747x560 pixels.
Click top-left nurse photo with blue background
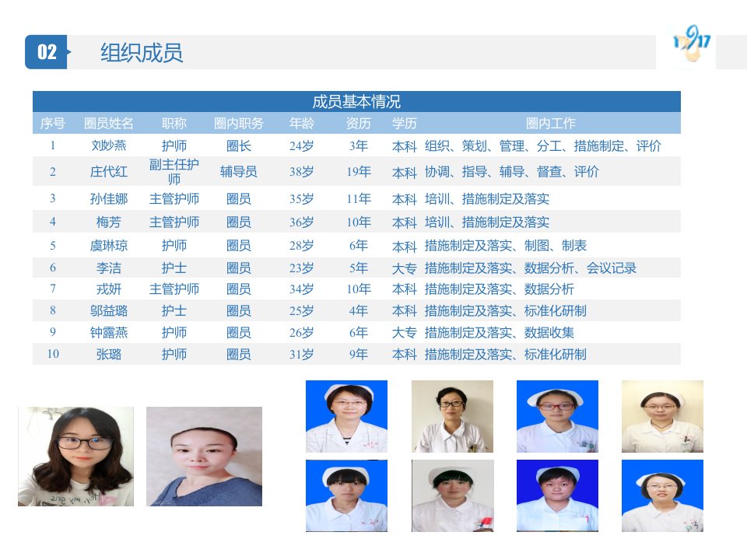point(346,416)
